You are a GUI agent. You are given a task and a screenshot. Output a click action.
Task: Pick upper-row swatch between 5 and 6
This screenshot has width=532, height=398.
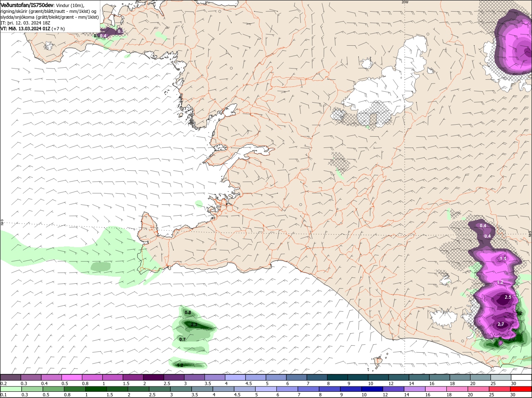[x=276, y=377]
